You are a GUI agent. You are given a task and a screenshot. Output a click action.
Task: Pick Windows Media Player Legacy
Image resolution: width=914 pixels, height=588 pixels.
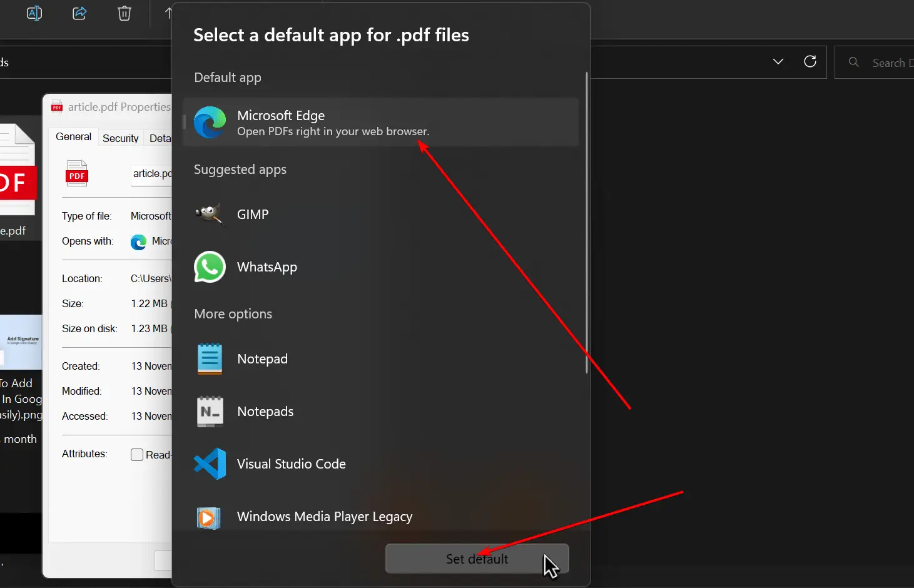381,517
